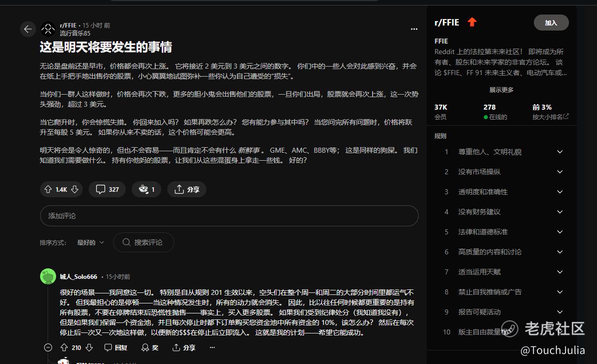Downvote the Solo666 comment
Image resolution: width=597 pixels, height=364 pixels.
coord(89,347)
